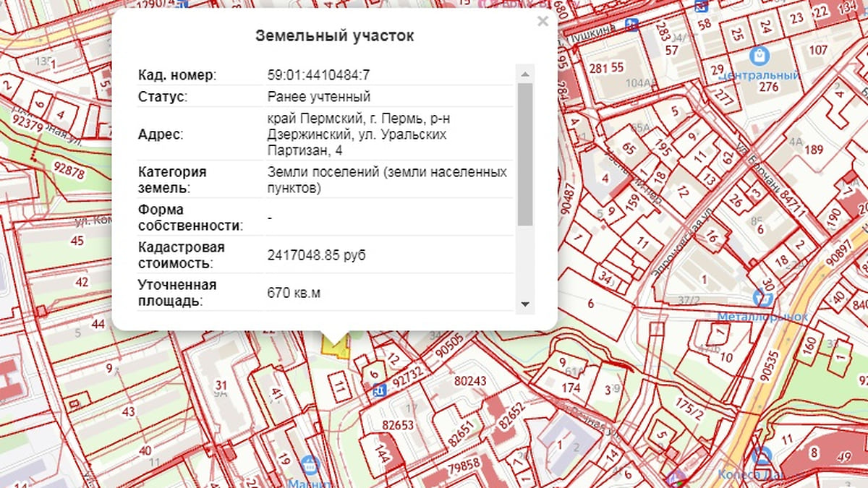Select parcel 82653 on the map

398,425
